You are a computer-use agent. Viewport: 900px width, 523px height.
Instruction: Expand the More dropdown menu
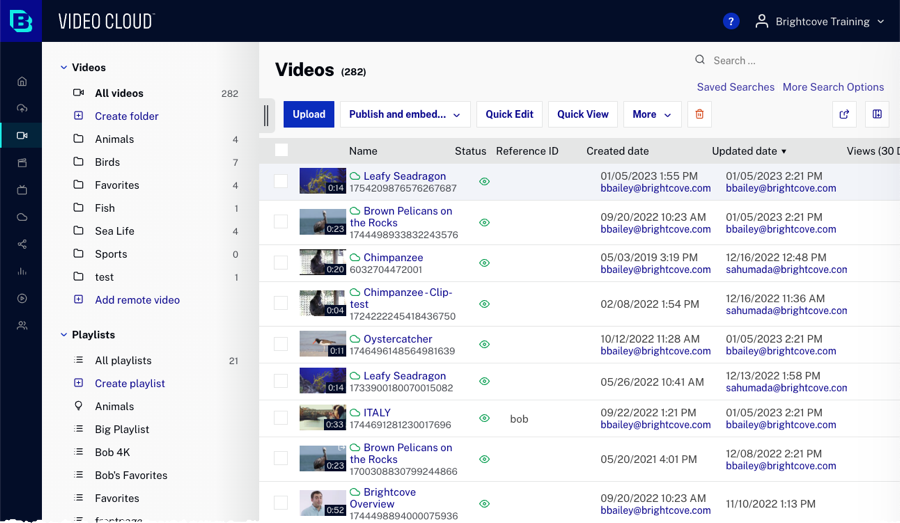click(x=652, y=114)
